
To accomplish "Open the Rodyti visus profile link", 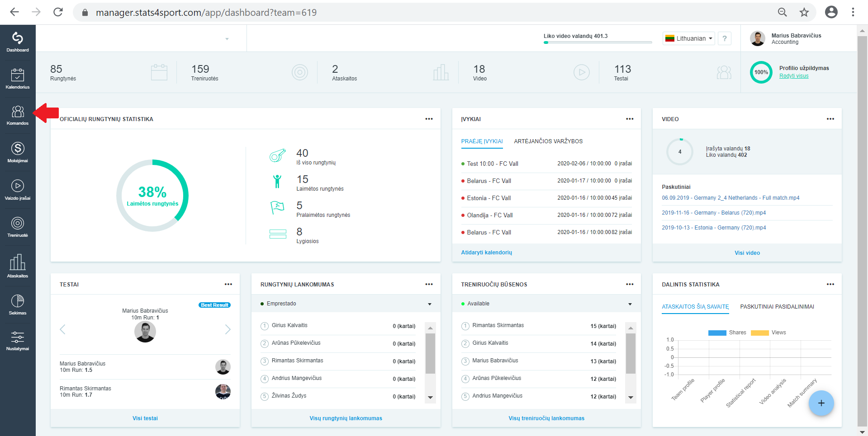I will point(794,76).
